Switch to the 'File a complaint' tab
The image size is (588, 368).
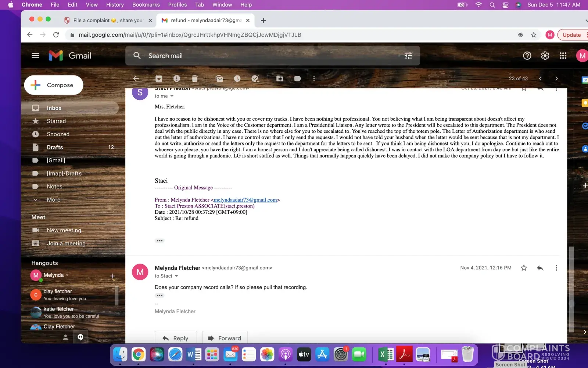[x=108, y=20]
